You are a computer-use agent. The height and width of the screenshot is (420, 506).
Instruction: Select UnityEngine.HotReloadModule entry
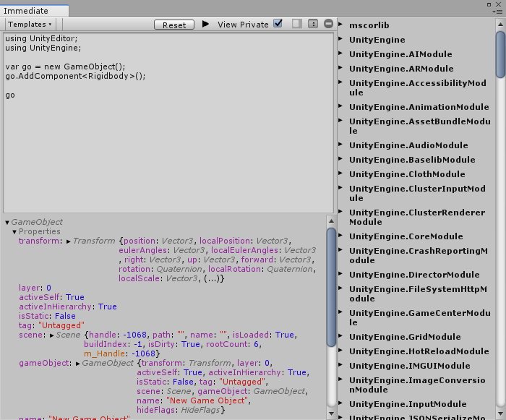click(x=419, y=351)
